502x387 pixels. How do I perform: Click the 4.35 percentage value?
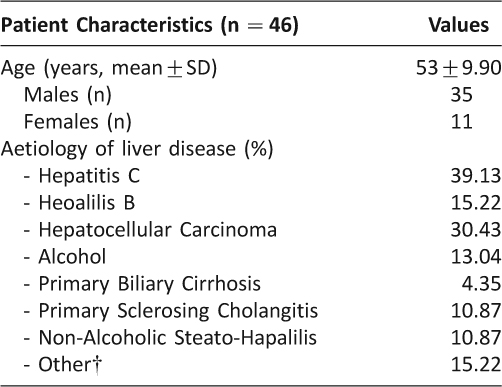point(481,284)
